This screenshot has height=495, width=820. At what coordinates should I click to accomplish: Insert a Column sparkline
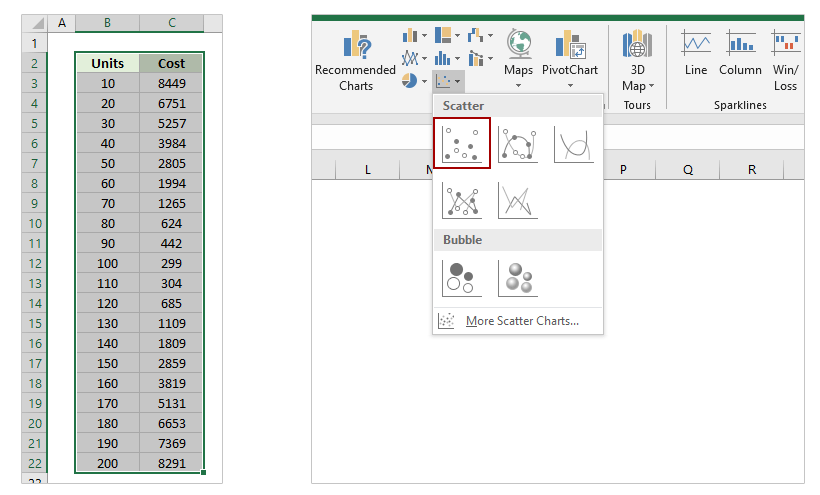pos(740,53)
